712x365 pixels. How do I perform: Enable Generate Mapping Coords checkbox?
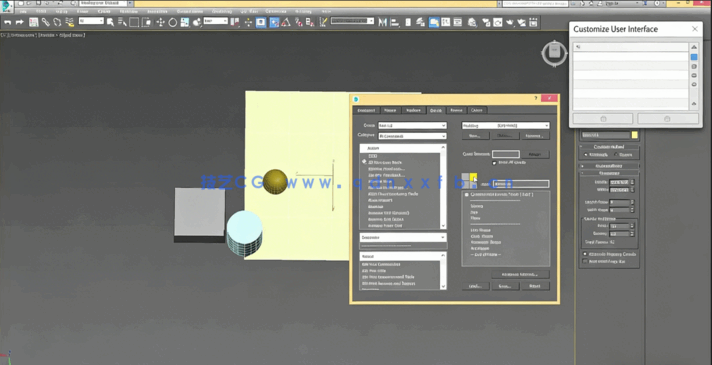pyautogui.click(x=585, y=254)
